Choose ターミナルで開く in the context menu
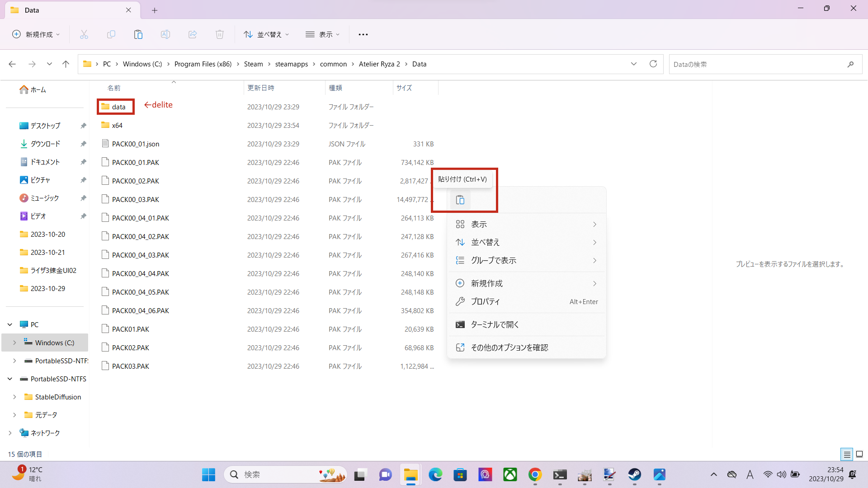The height and width of the screenshot is (488, 868). coord(527,324)
